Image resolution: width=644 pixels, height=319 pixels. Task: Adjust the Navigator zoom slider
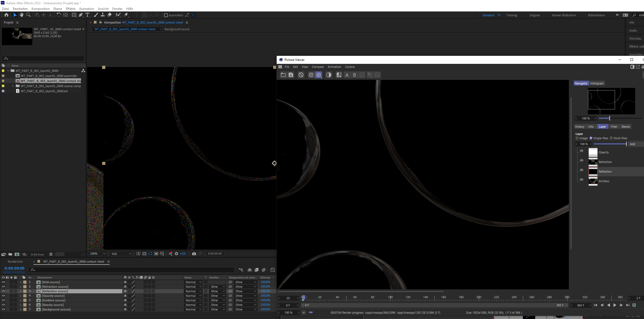[x=610, y=118]
